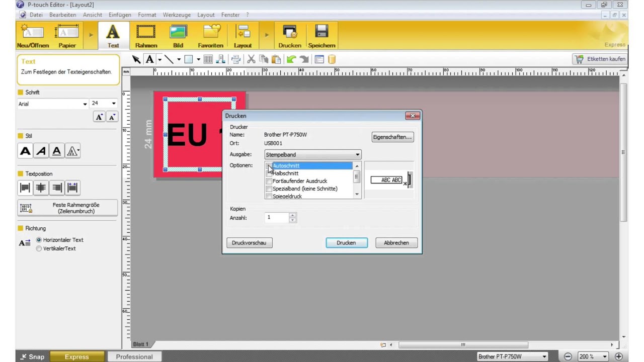This screenshot has height=362, width=644.
Task: Select the Horizontaler Text radio button
Action: point(39,240)
